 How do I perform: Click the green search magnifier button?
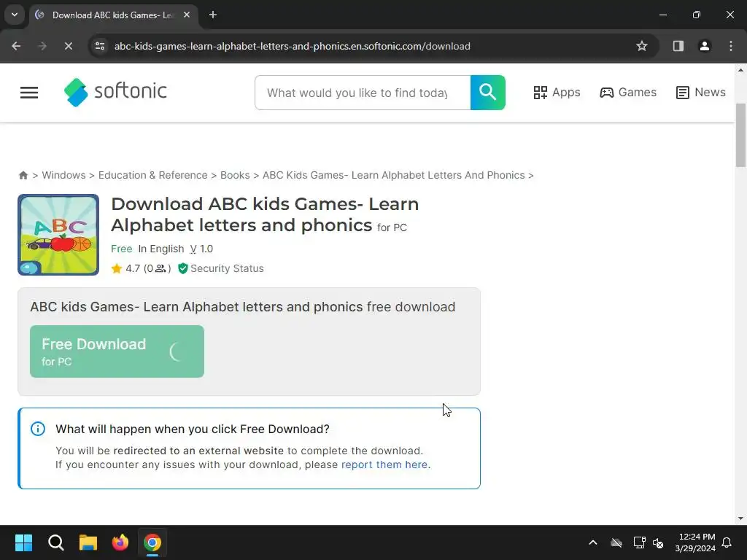tap(488, 93)
